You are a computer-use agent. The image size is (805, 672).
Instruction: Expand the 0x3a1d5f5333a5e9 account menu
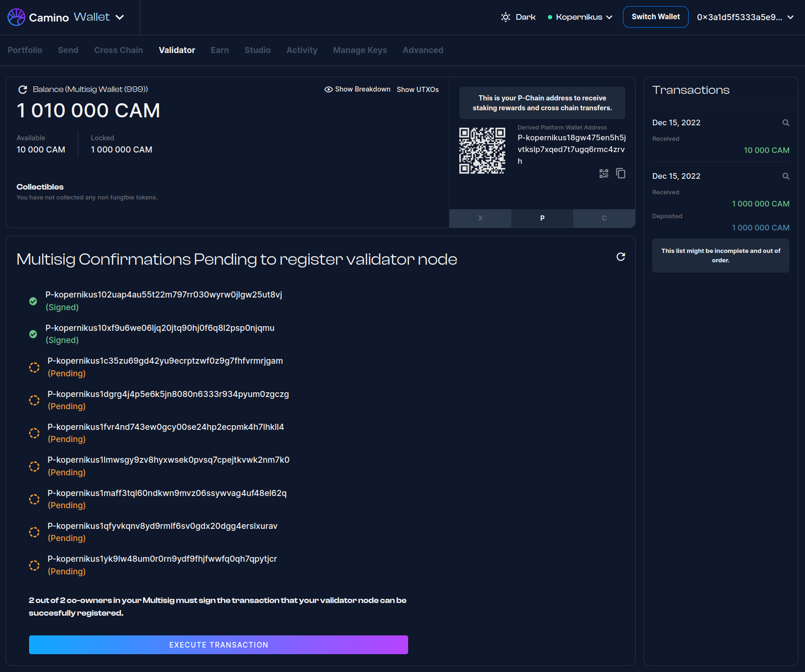(745, 17)
